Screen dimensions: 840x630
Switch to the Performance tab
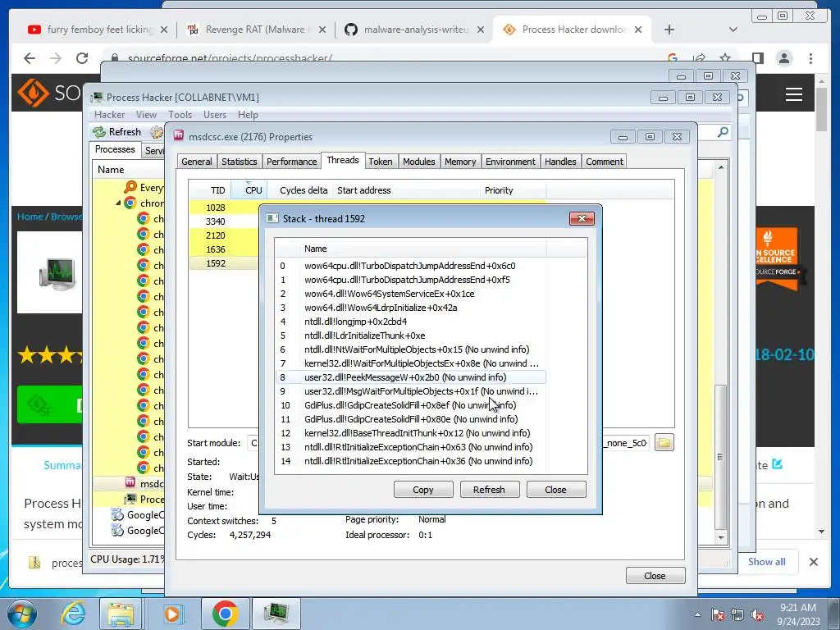click(x=291, y=162)
